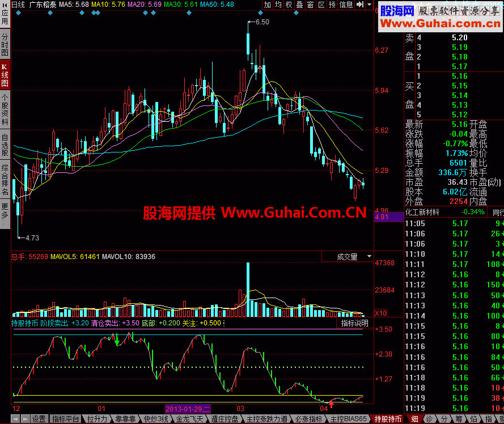
Task: Select the 持股持币 indicator tab
Action: [x=388, y=419]
